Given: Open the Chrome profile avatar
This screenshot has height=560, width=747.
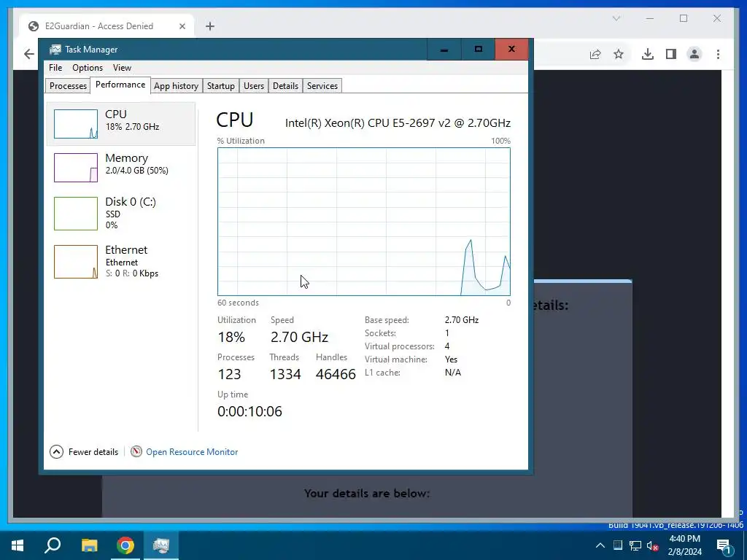Looking at the screenshot, I should point(694,54).
